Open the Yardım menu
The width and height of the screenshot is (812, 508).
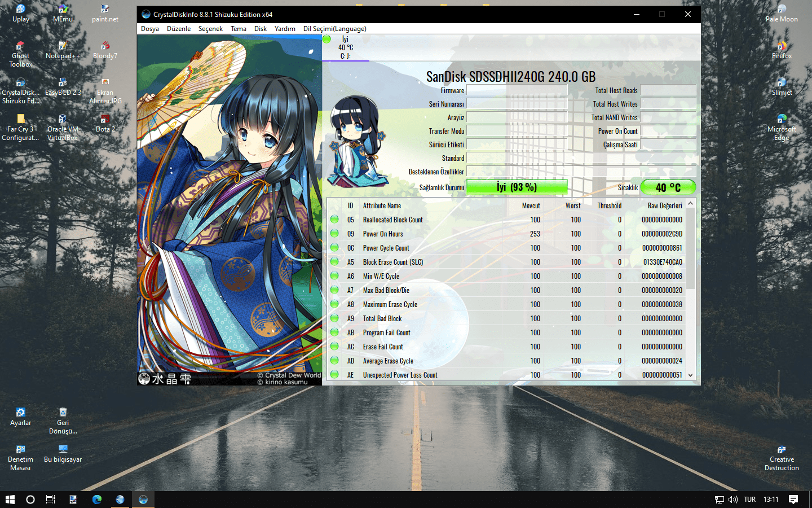(285, 29)
